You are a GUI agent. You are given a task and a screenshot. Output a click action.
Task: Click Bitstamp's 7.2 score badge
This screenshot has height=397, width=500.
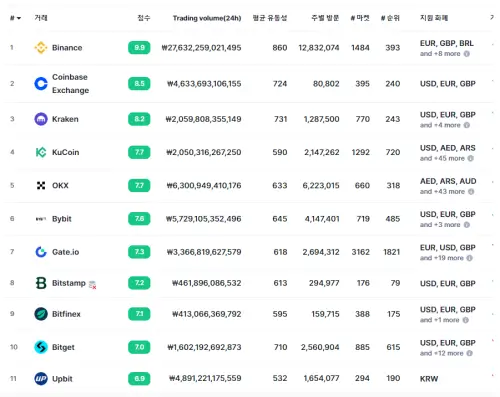(139, 283)
